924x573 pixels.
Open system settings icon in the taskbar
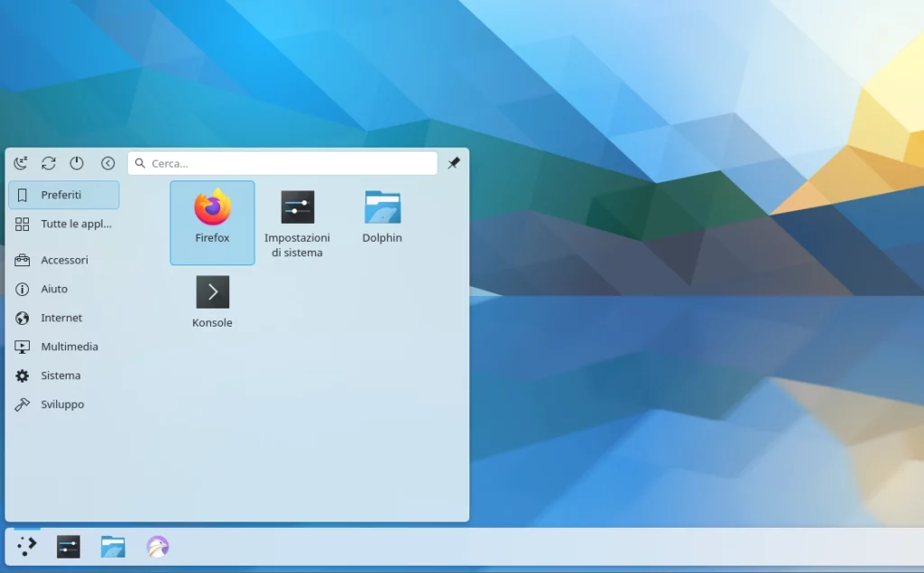tap(69, 547)
